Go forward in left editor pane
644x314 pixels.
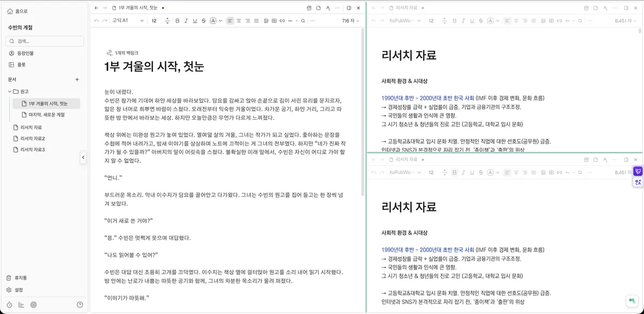coord(105,8)
